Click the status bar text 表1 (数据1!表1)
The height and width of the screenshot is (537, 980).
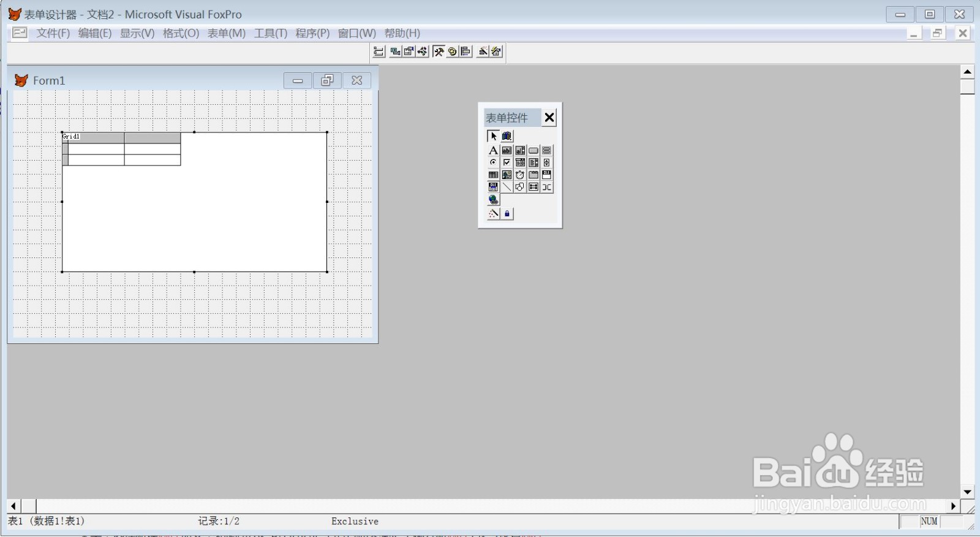pyautogui.click(x=47, y=521)
